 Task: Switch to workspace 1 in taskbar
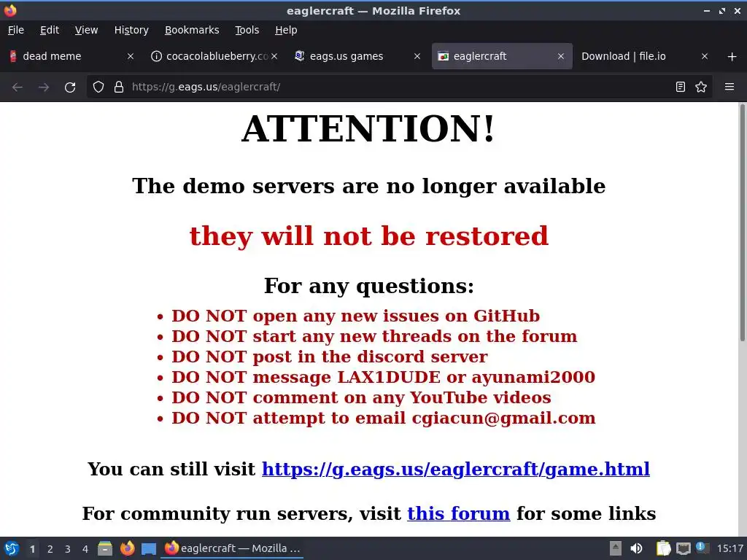point(32,549)
